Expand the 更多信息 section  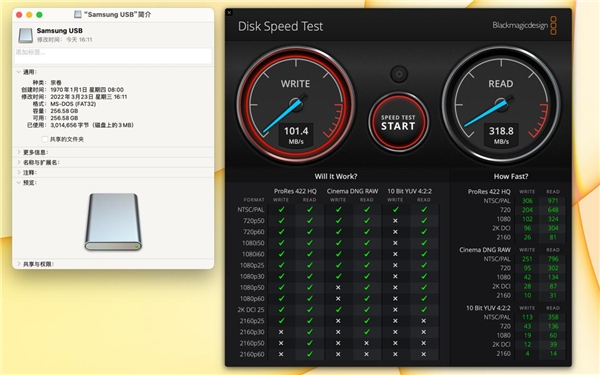(x=18, y=152)
